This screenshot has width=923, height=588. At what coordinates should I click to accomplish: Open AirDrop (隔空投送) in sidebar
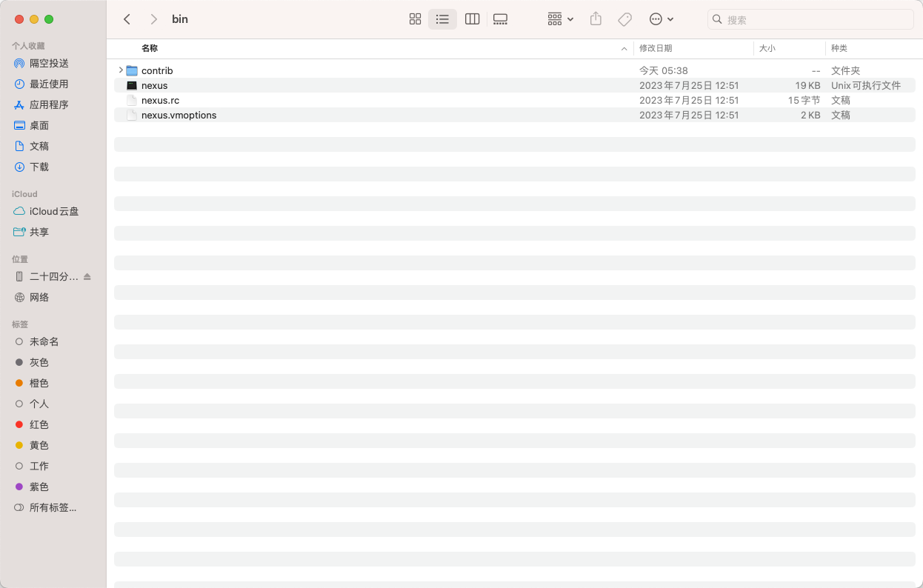pyautogui.click(x=49, y=63)
